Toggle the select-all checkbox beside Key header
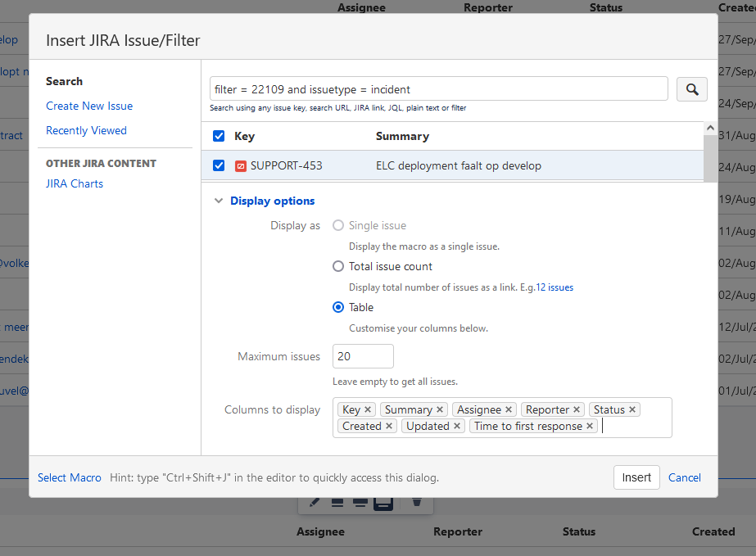This screenshot has height=556, width=756. 219,136
